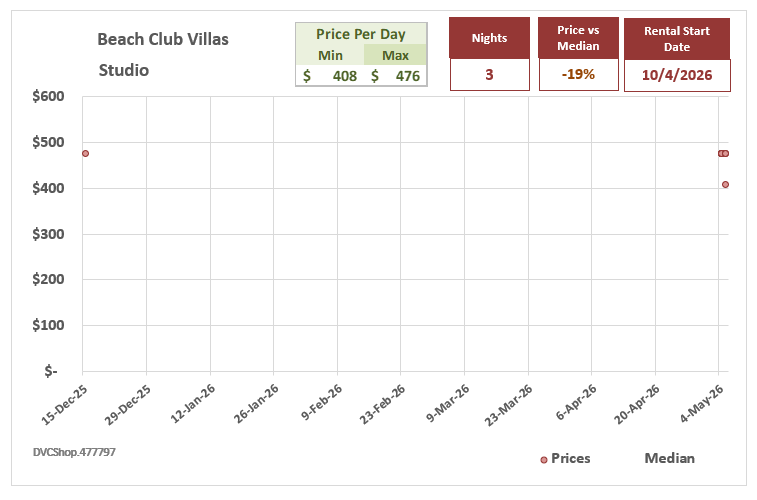The image size is (757, 500).
Task: Click the 10/4/2026 date cell
Action: [x=677, y=75]
